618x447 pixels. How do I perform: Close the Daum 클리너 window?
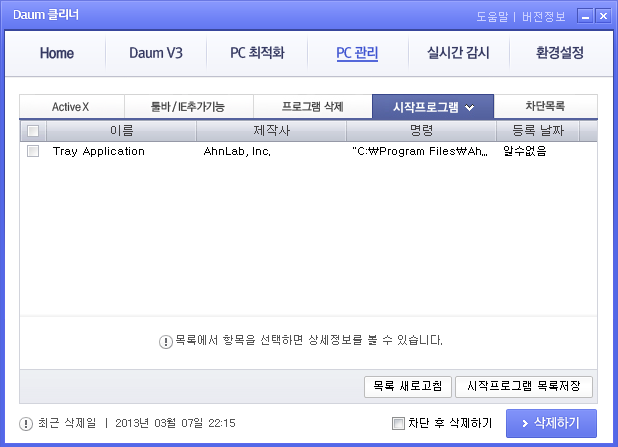(x=603, y=16)
